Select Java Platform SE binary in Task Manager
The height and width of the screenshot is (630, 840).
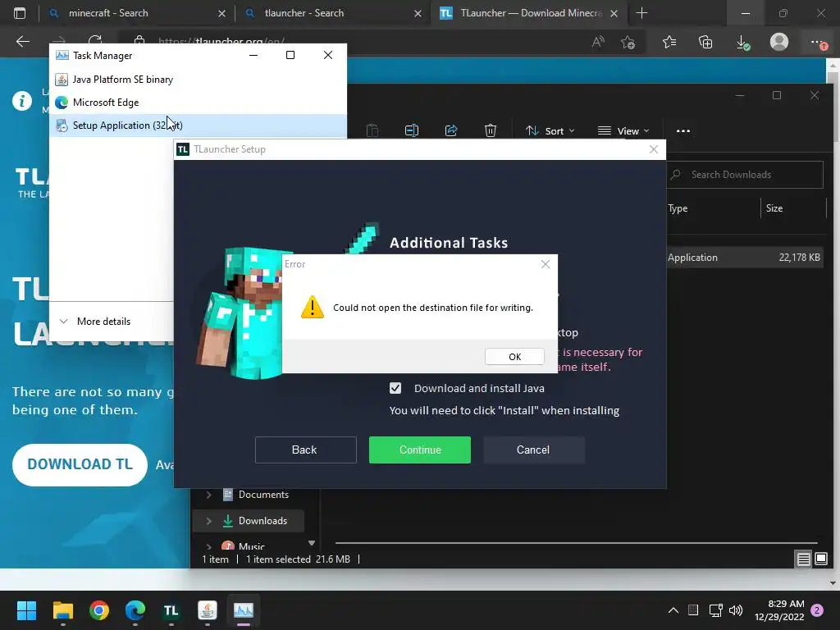199,80
